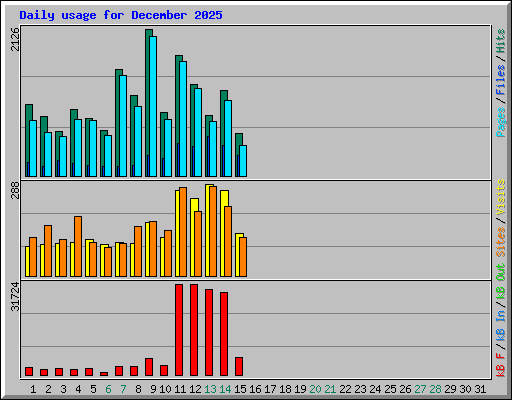Click day 30 on the x-axis
The image size is (512, 400).
coord(465,389)
